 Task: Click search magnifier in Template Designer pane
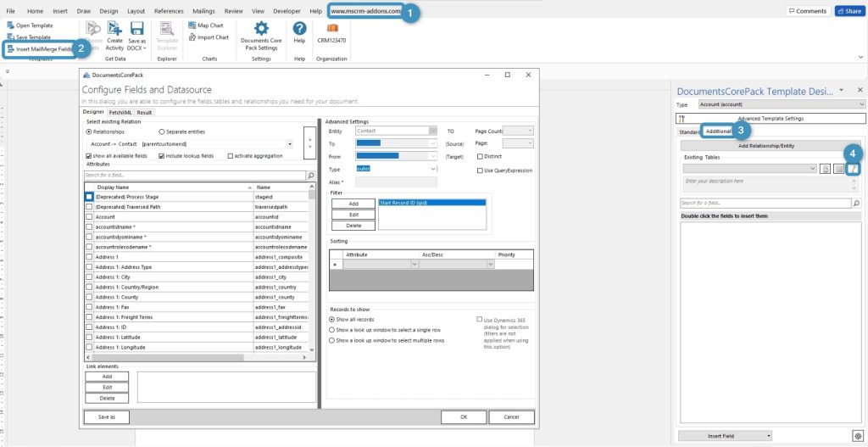pyautogui.click(x=857, y=204)
